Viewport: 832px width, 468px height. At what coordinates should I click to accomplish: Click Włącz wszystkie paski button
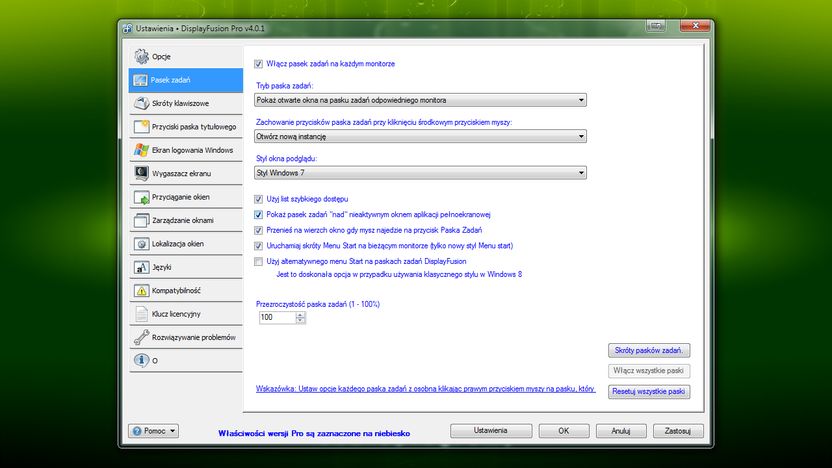(649, 370)
